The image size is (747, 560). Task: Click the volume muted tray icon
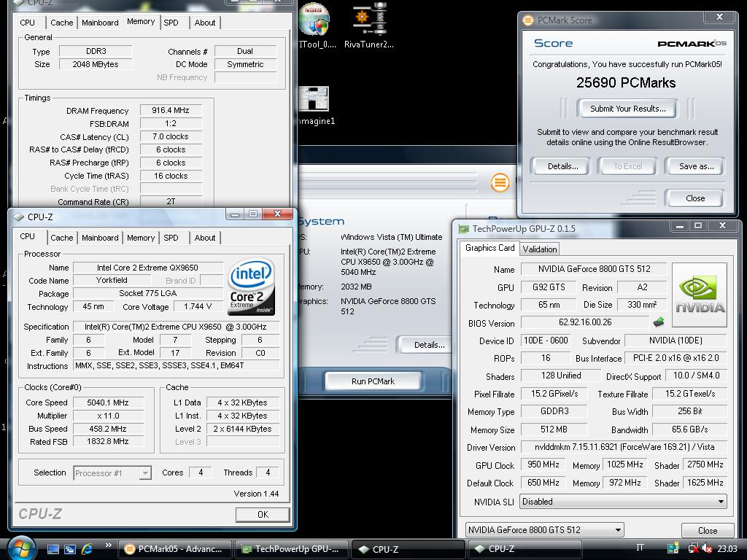click(706, 548)
